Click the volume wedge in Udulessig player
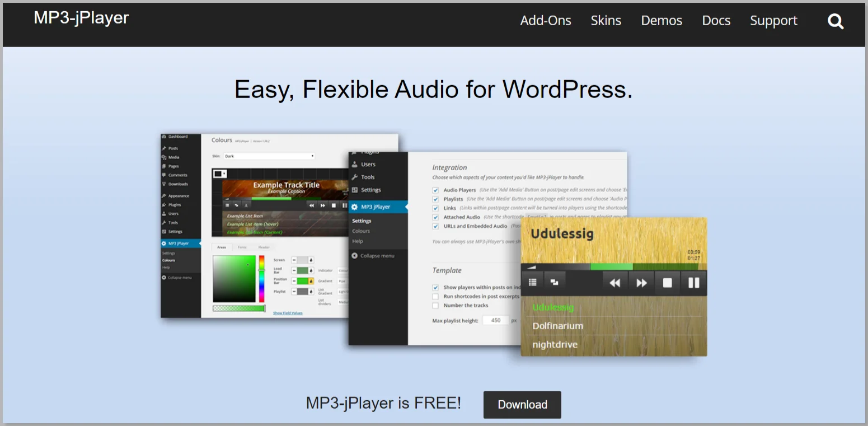Image resolution: width=868 pixels, height=426 pixels. pyautogui.click(x=532, y=268)
